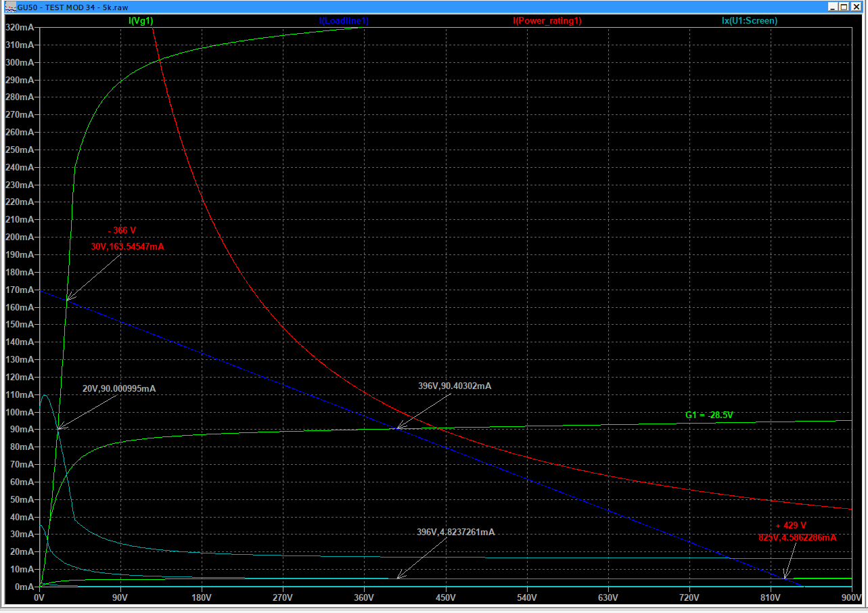Select the 396V,90.40302mA annotation
Viewport: 868px width, 613px height.
point(455,386)
